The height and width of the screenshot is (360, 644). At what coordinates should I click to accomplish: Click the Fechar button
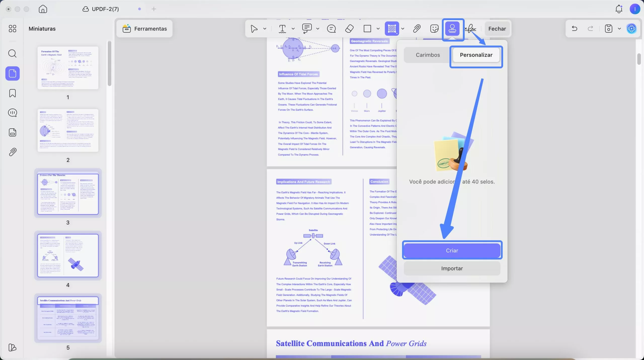pos(497,29)
